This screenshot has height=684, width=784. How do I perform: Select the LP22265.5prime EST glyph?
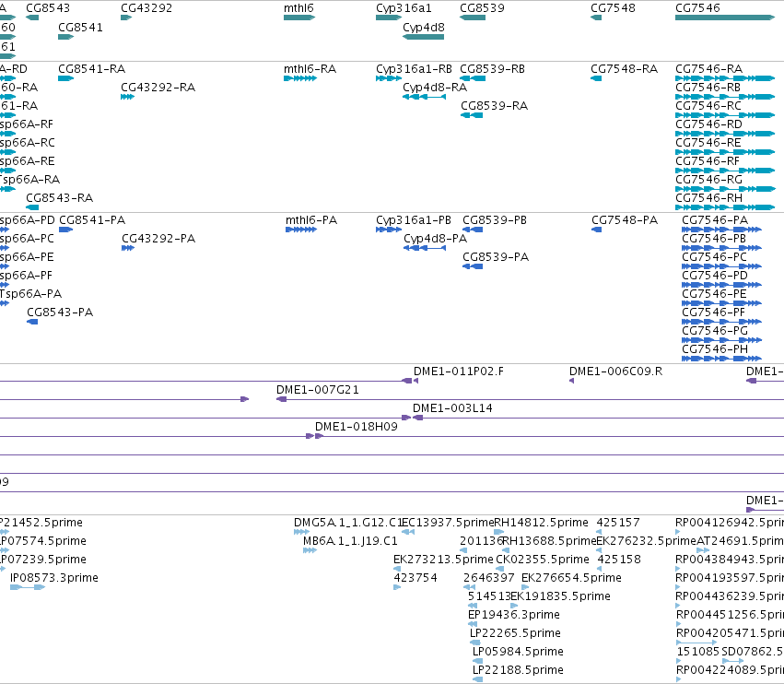click(475, 643)
